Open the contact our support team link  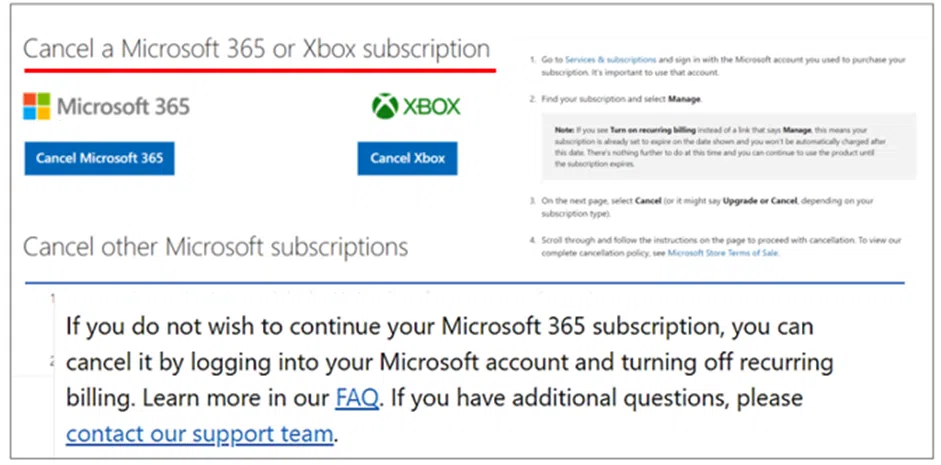pos(199,433)
